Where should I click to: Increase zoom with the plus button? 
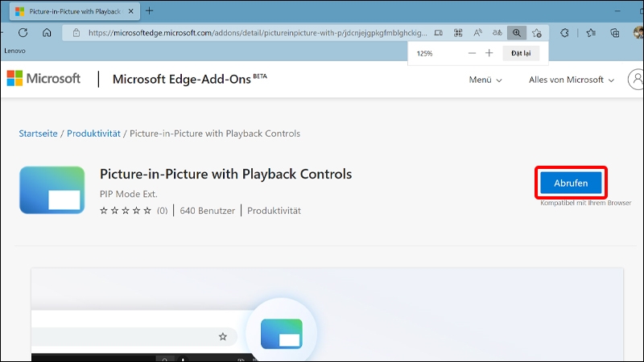pos(489,53)
